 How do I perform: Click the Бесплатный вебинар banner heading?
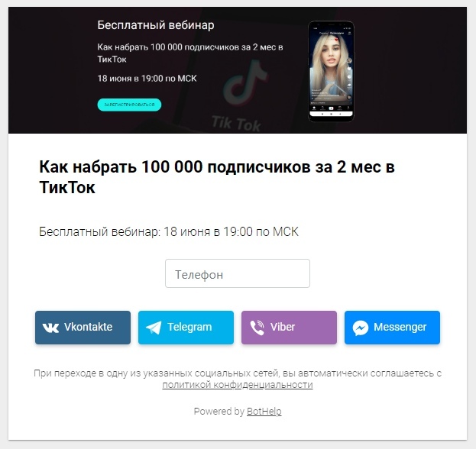point(156,25)
